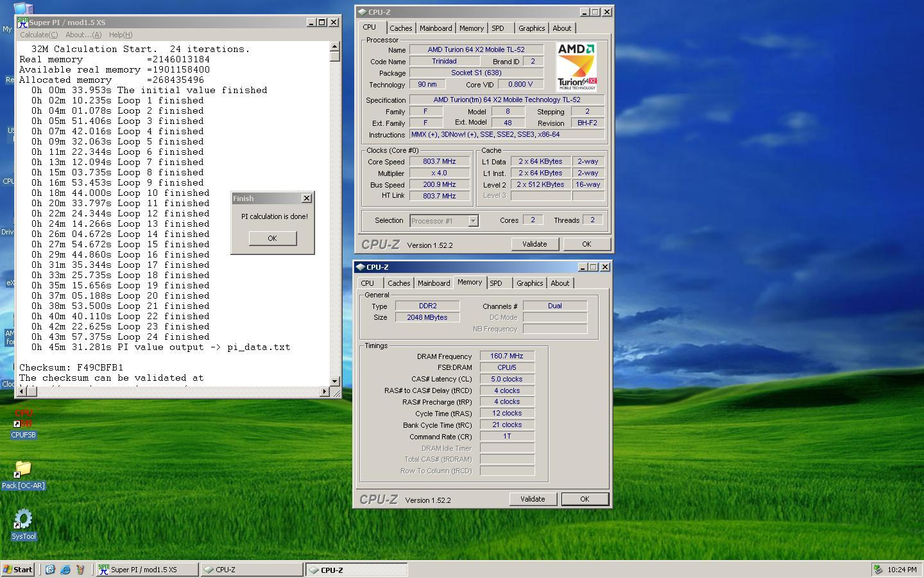The width and height of the screenshot is (924, 578).
Task: Open the Pack [OC-AR] folder shortcut
Action: coord(23,475)
